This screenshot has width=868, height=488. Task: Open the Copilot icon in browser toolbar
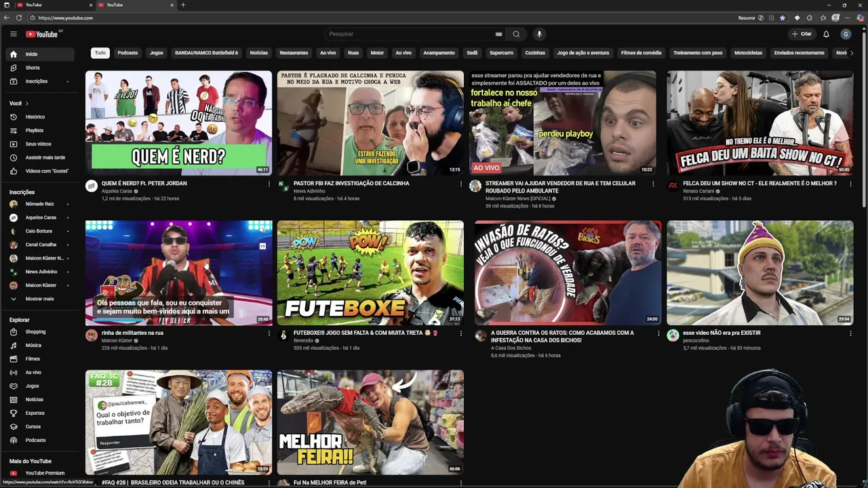tap(861, 18)
